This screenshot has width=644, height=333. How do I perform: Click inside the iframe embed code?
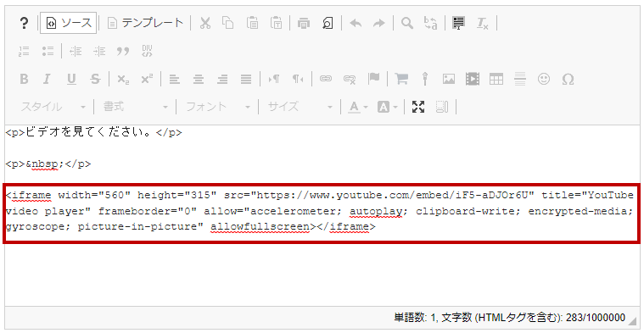(320, 211)
